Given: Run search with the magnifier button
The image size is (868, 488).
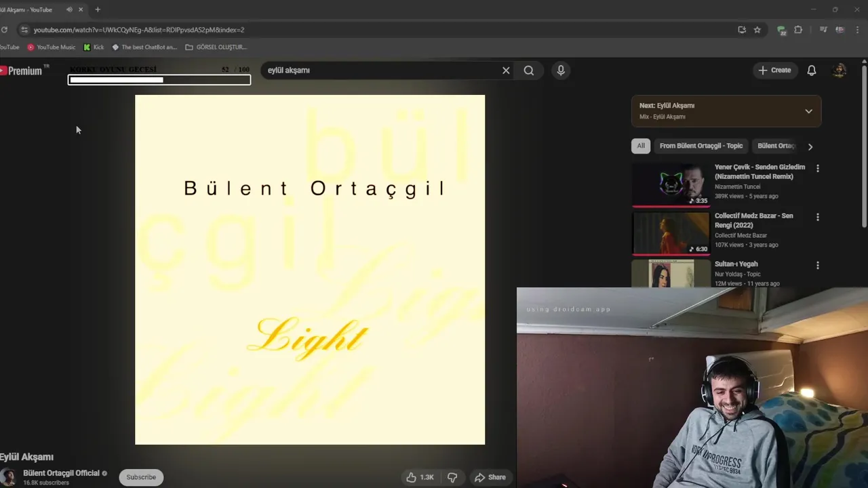Looking at the screenshot, I should 529,70.
